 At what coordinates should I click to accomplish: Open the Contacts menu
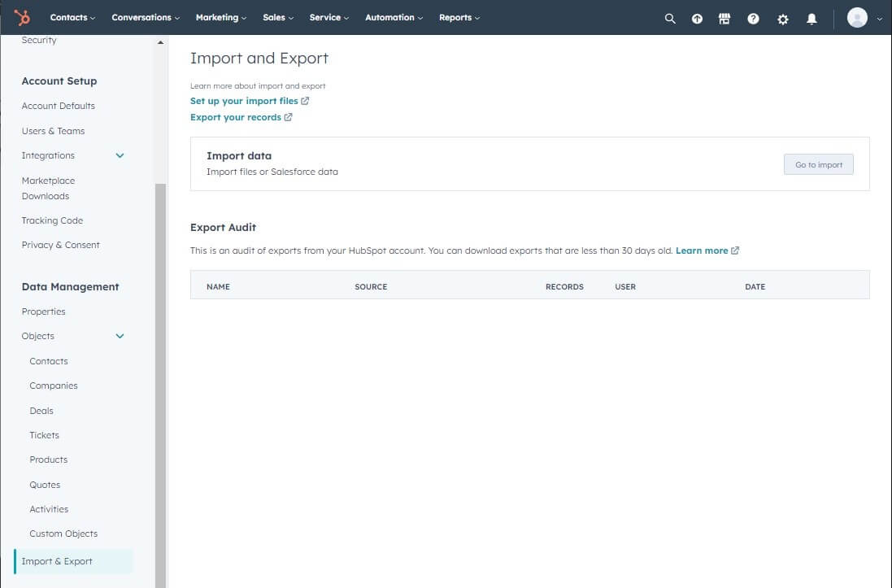(x=72, y=18)
